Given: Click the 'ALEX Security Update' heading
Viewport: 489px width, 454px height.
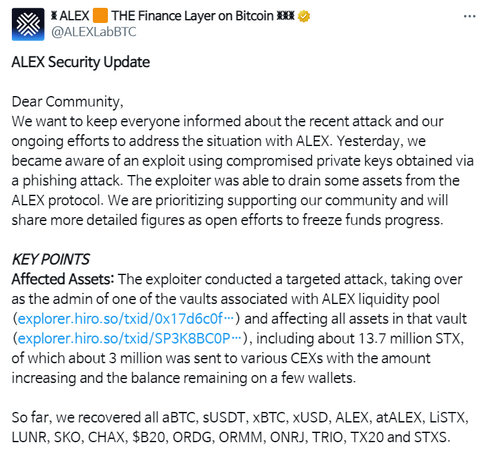Looking at the screenshot, I should [81, 62].
